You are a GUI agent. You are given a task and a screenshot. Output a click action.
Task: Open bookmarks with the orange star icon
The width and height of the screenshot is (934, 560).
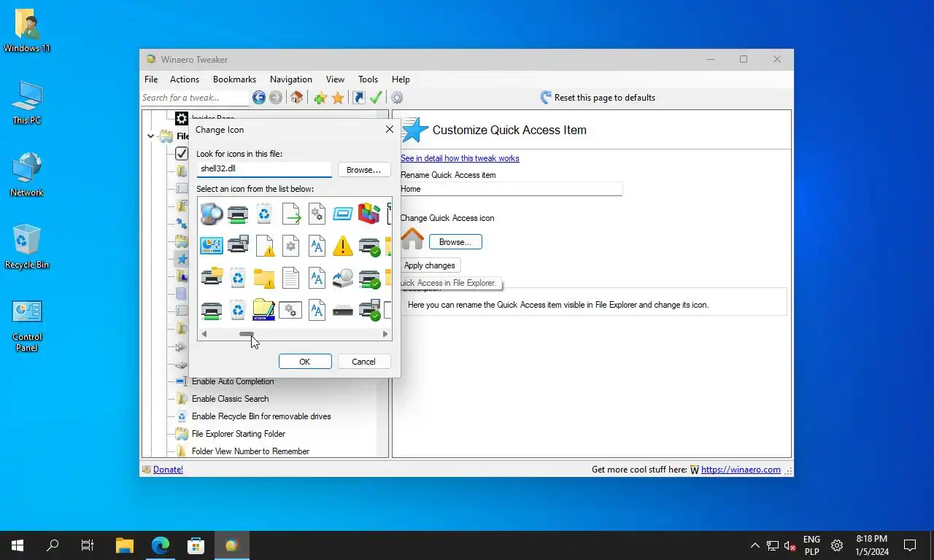pyautogui.click(x=338, y=98)
